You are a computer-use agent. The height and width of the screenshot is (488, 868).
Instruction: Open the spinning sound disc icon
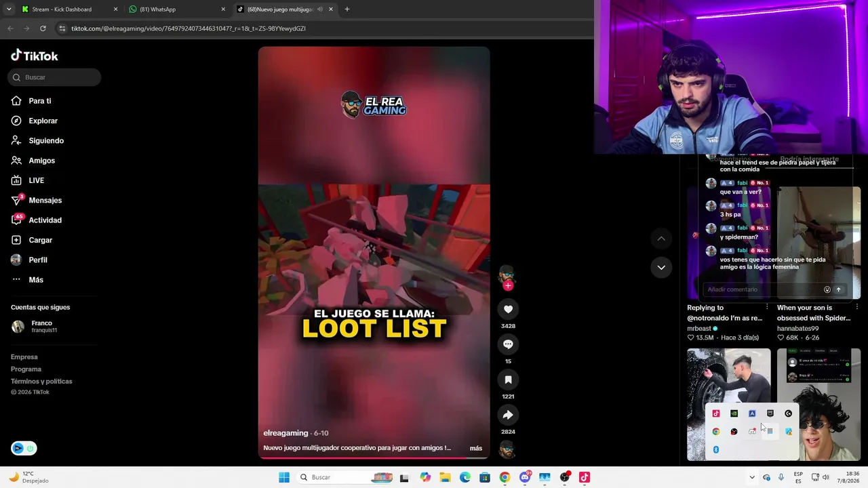coord(507,449)
